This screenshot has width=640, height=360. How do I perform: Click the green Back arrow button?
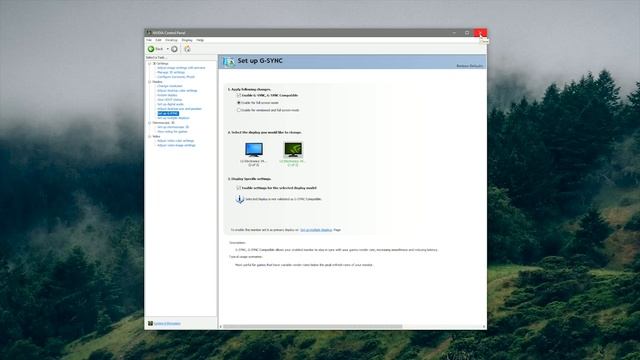point(151,49)
